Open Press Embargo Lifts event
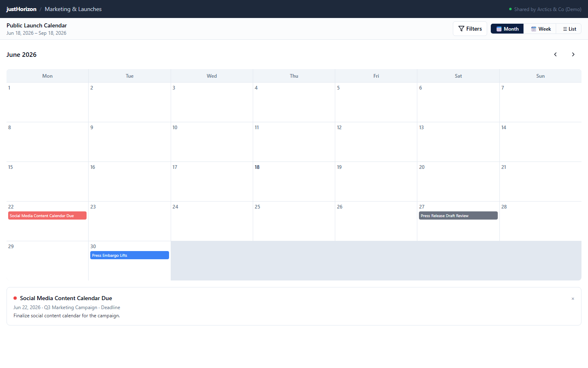588x368 pixels. pos(129,255)
